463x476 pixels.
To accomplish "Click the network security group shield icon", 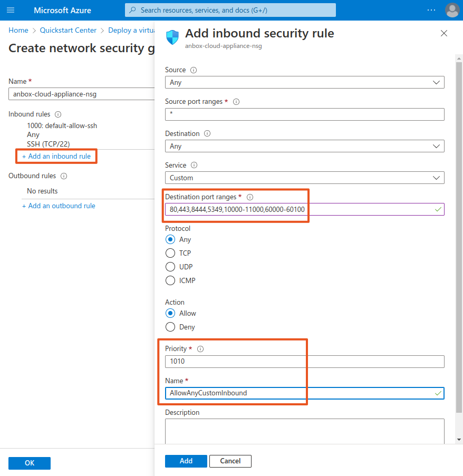I will [172, 37].
